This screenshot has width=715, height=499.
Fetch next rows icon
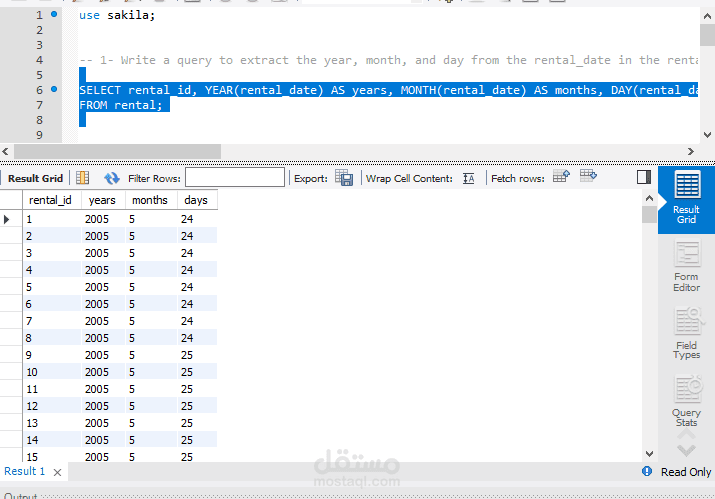561,176
